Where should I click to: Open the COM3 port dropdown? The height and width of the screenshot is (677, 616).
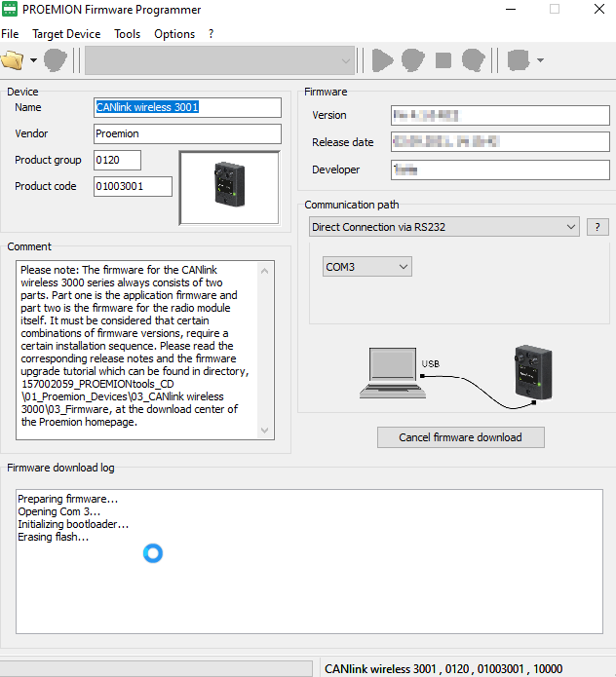367,267
